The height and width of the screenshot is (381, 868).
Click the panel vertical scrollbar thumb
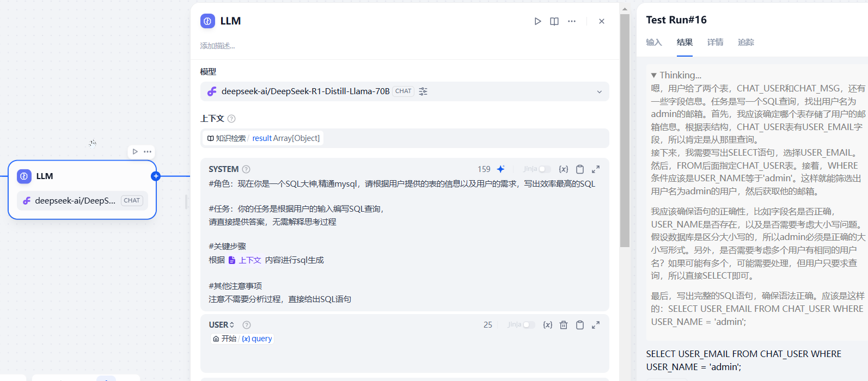pos(625,131)
